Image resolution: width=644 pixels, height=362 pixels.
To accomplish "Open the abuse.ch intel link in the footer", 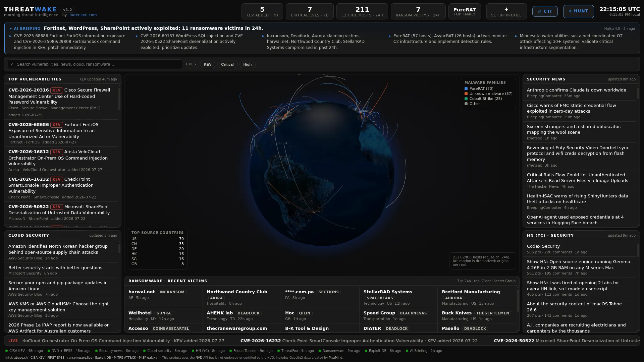I will point(21,358).
